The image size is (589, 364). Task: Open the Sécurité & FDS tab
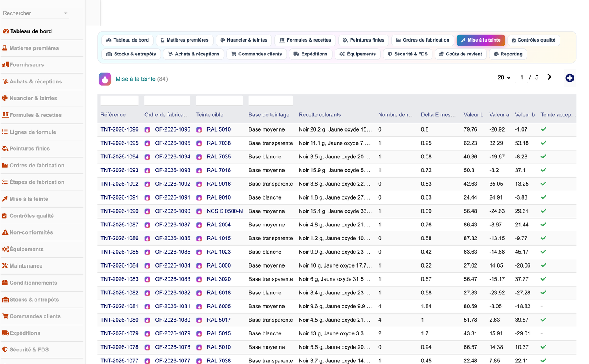(407, 54)
